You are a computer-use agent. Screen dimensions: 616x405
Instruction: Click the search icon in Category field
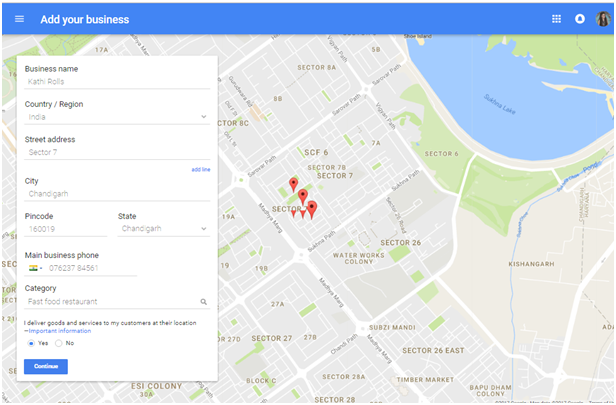204,302
